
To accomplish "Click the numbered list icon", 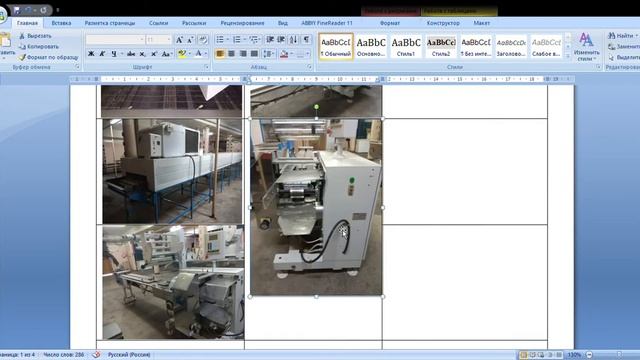I will pos(236,40).
